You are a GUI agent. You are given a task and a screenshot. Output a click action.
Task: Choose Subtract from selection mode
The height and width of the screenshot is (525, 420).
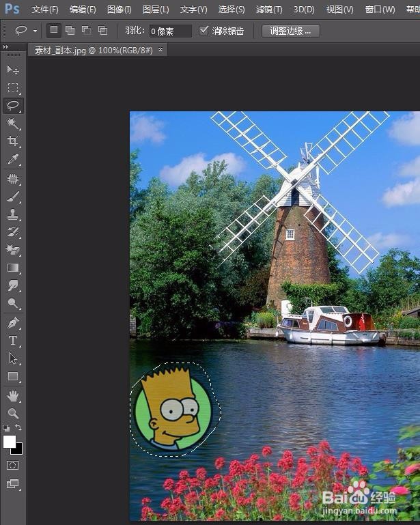pyautogui.click(x=87, y=31)
